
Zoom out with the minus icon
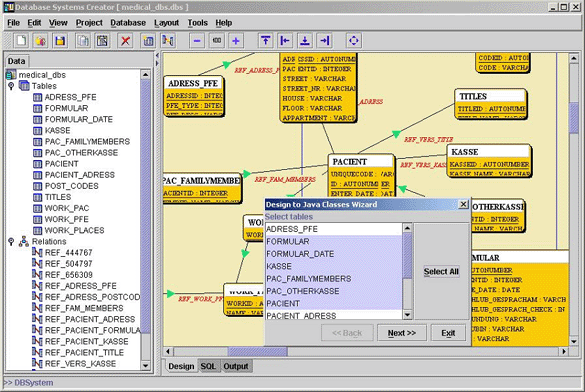point(197,40)
